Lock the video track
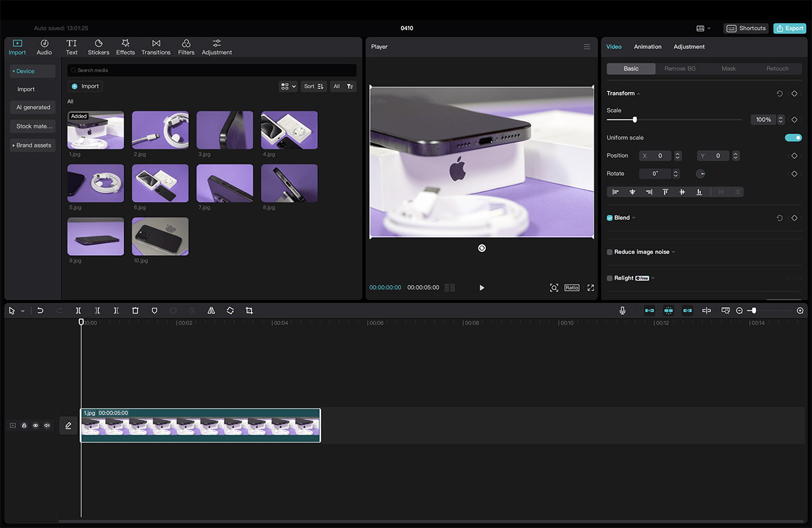The image size is (812, 528). (24, 425)
